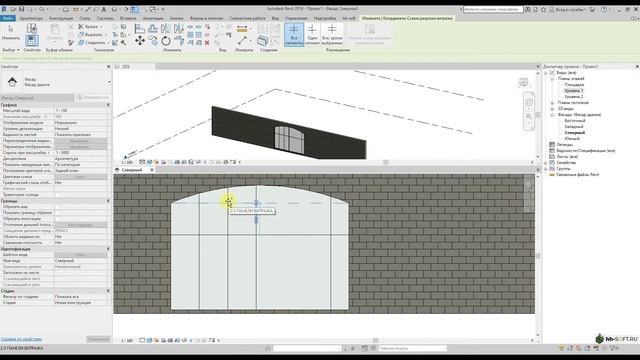Switch to the Северный view tab
The image size is (640, 360).
point(131,170)
